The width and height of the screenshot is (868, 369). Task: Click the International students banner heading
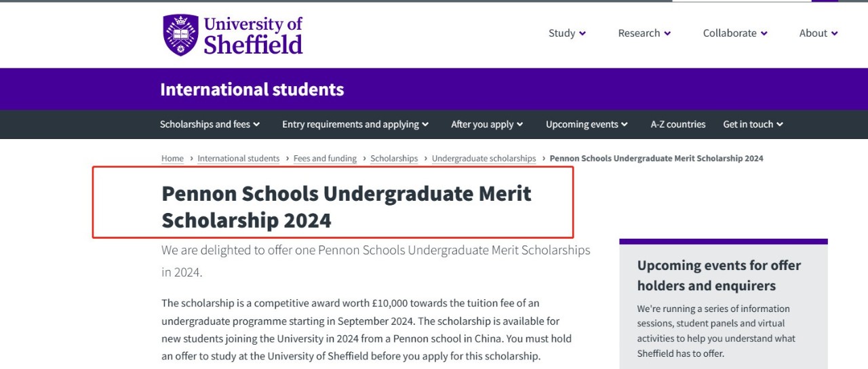[252, 89]
